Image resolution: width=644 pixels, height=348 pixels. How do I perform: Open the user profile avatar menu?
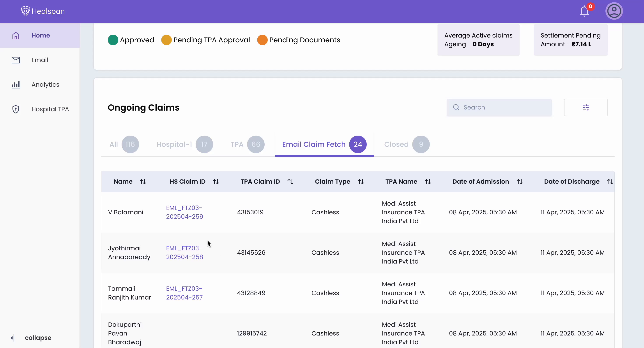coord(614,11)
